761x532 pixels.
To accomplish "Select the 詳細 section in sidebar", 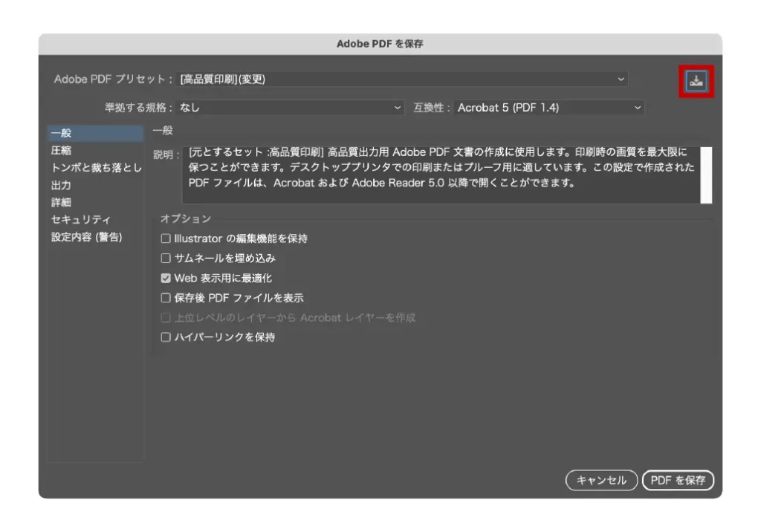I will (61, 202).
